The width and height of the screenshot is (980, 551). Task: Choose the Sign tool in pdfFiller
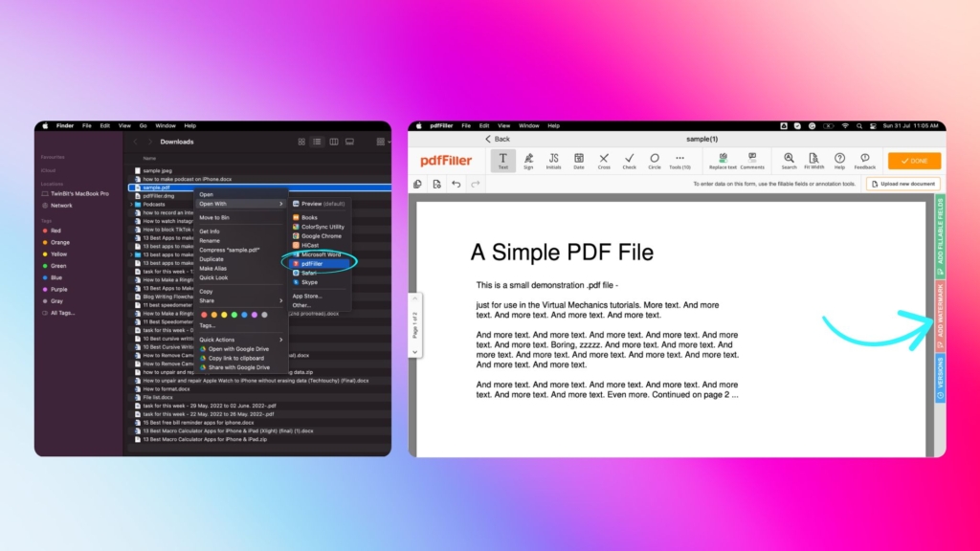click(x=528, y=161)
